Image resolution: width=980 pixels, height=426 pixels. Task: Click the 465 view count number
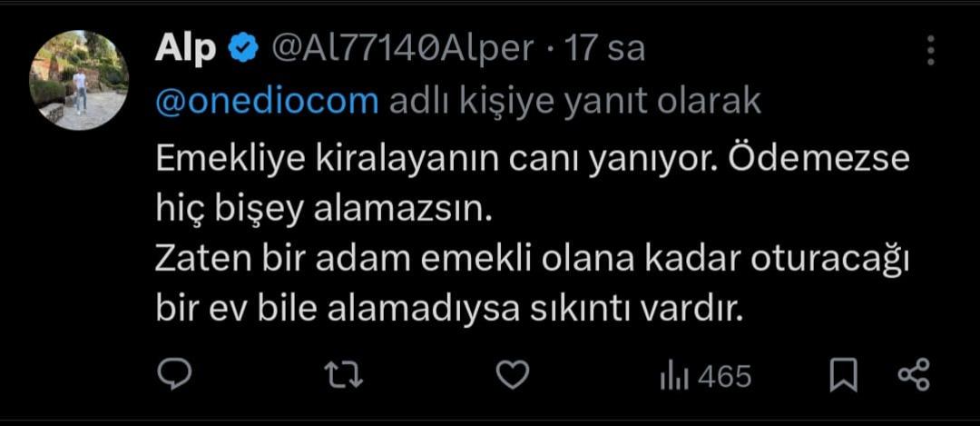(x=724, y=377)
